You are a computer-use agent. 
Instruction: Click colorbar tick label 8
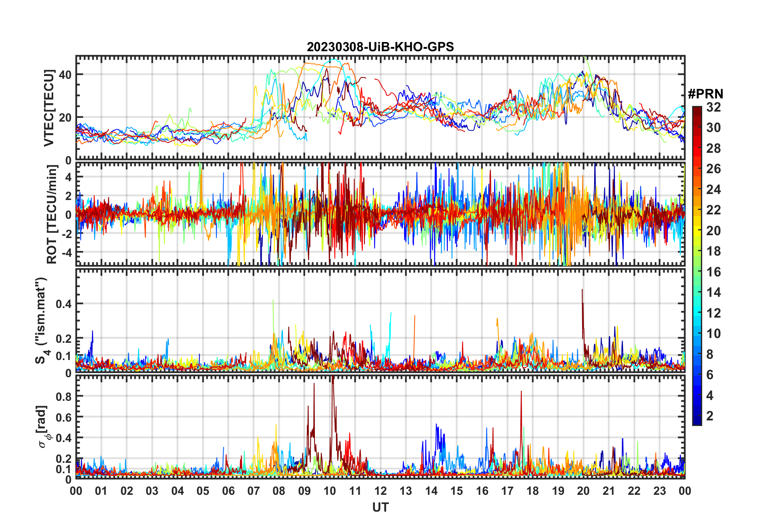(x=710, y=354)
